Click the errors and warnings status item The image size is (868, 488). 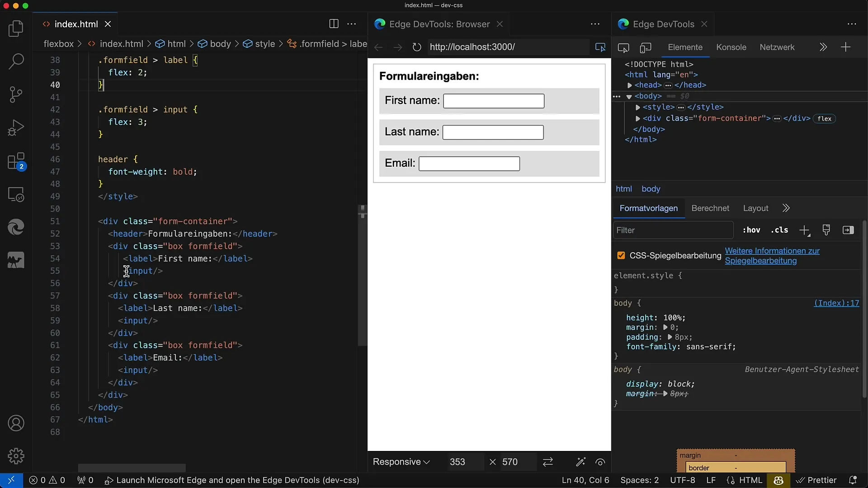[47, 480]
